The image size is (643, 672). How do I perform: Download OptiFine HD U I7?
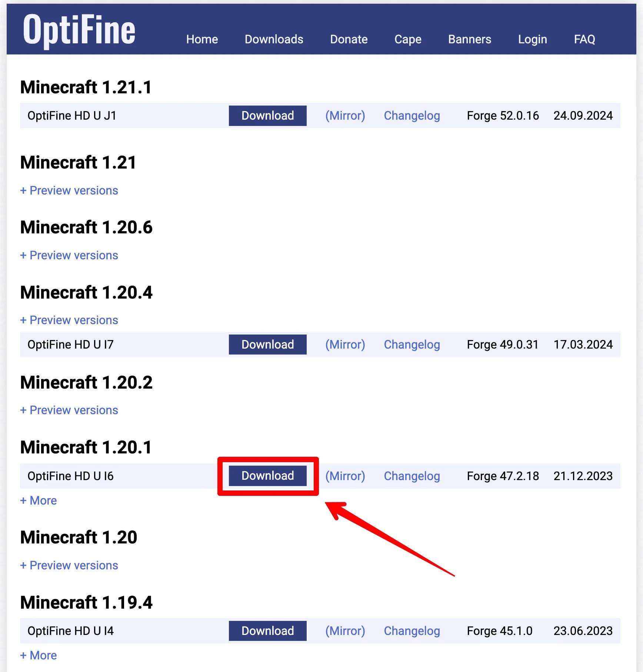(x=267, y=345)
